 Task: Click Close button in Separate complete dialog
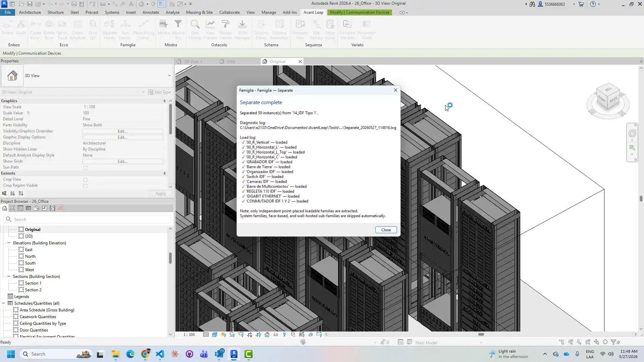pyautogui.click(x=386, y=230)
